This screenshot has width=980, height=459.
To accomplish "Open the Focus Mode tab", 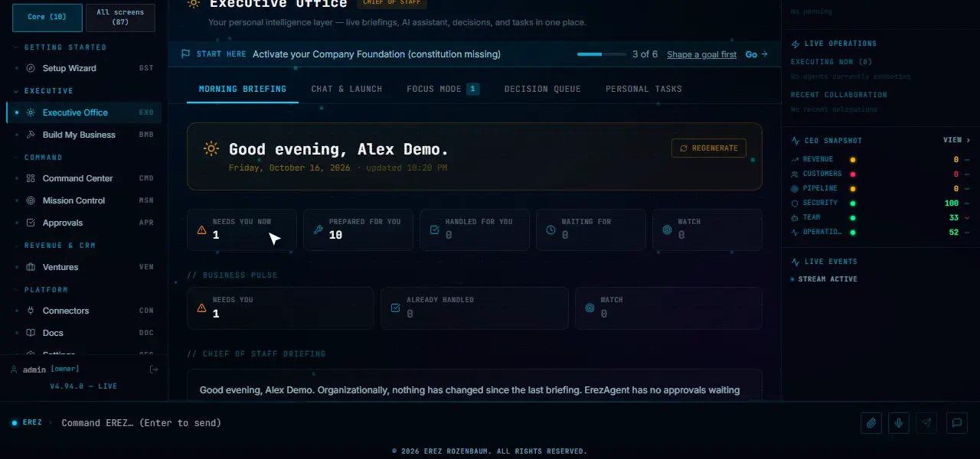I will point(443,89).
